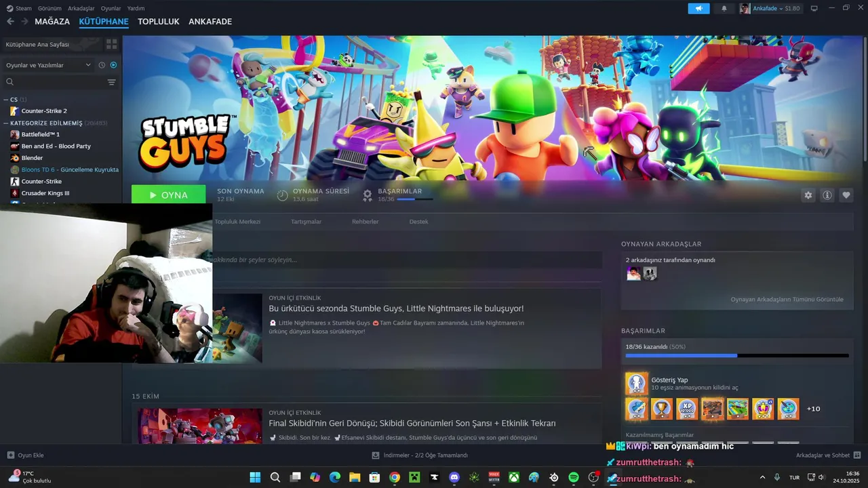
Task: Open Skibidi event news thumbnail
Action: pyautogui.click(x=200, y=426)
